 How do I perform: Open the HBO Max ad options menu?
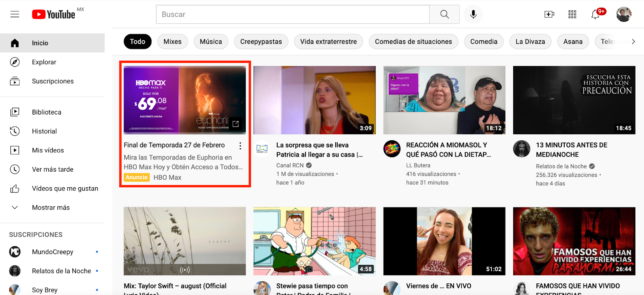[x=240, y=145]
